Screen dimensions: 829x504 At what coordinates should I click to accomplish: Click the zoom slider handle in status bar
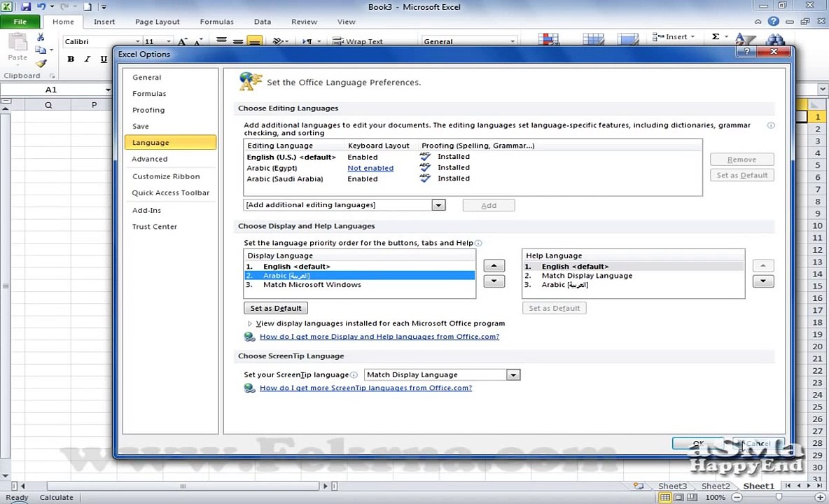pyautogui.click(x=779, y=497)
